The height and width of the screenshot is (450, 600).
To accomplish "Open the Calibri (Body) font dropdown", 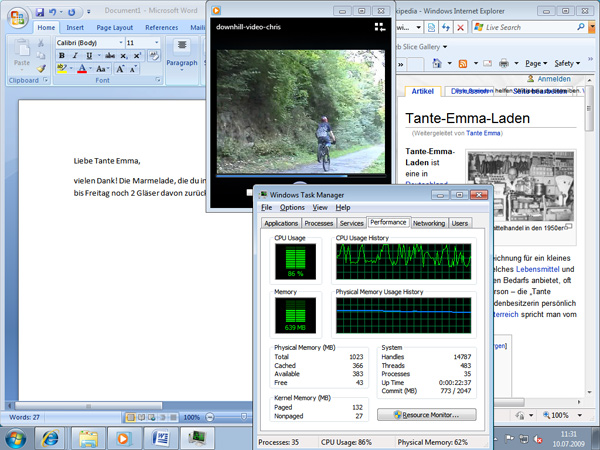I will (x=121, y=42).
